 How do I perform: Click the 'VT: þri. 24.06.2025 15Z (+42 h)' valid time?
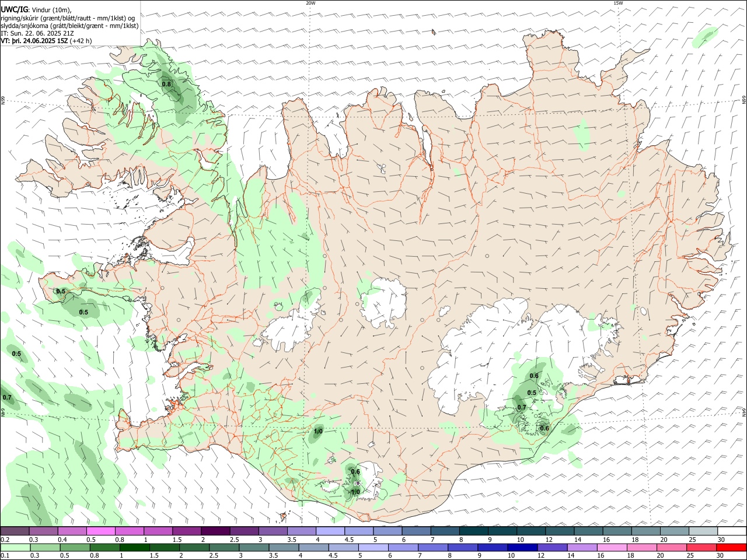[x=46, y=41]
